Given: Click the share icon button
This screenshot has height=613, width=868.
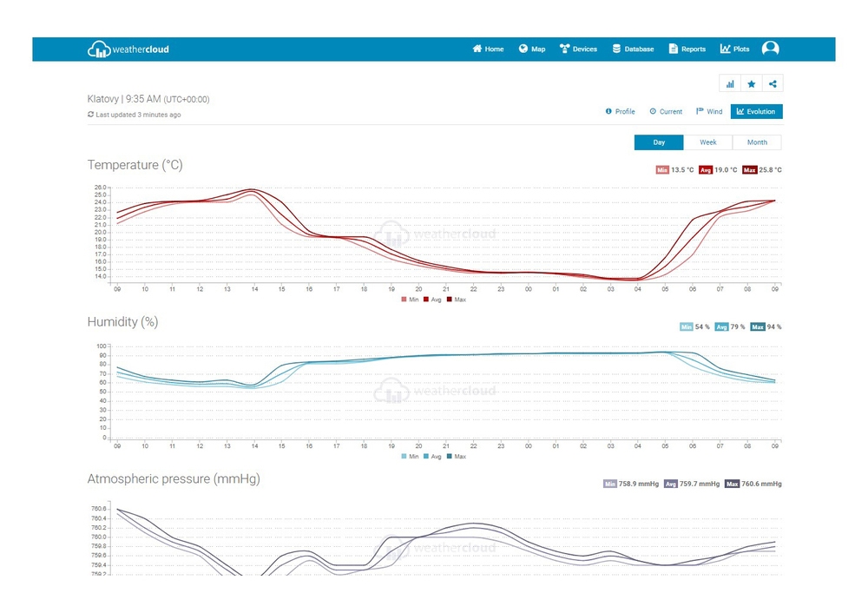Looking at the screenshot, I should pos(773,84).
